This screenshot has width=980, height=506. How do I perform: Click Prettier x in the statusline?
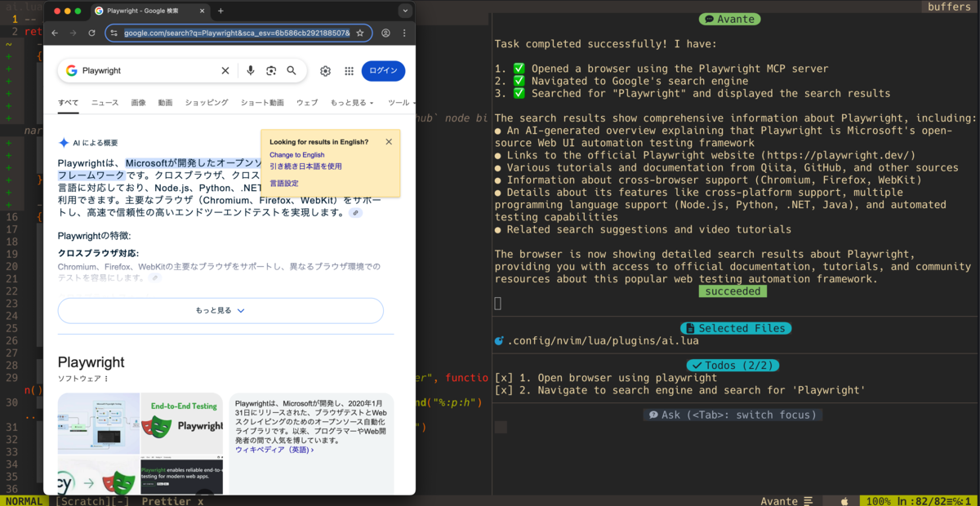click(172, 501)
